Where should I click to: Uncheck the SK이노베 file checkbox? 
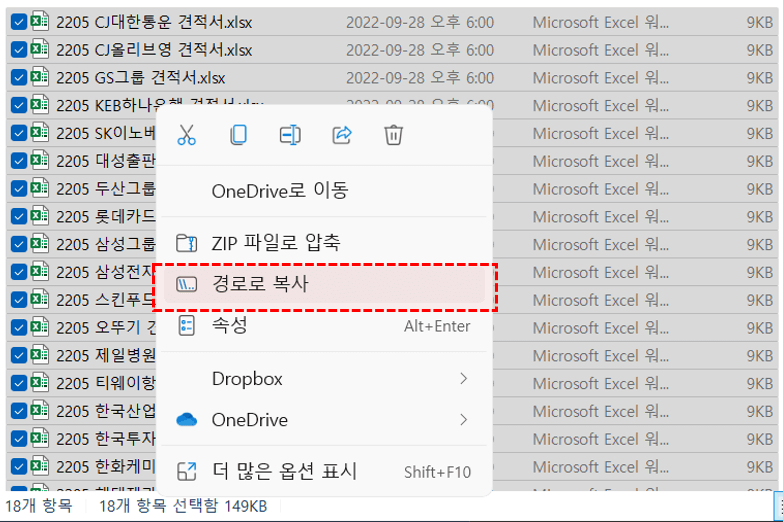18,133
